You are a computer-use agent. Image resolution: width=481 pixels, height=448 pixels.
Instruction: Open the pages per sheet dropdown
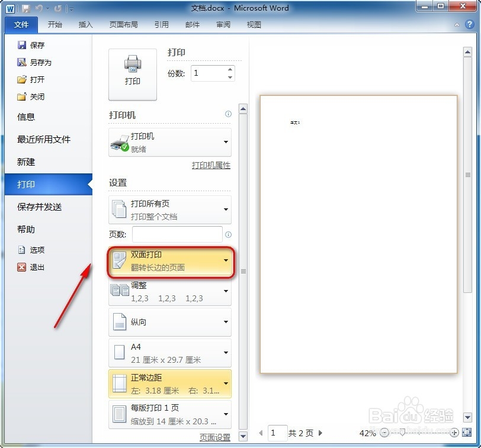(169, 414)
